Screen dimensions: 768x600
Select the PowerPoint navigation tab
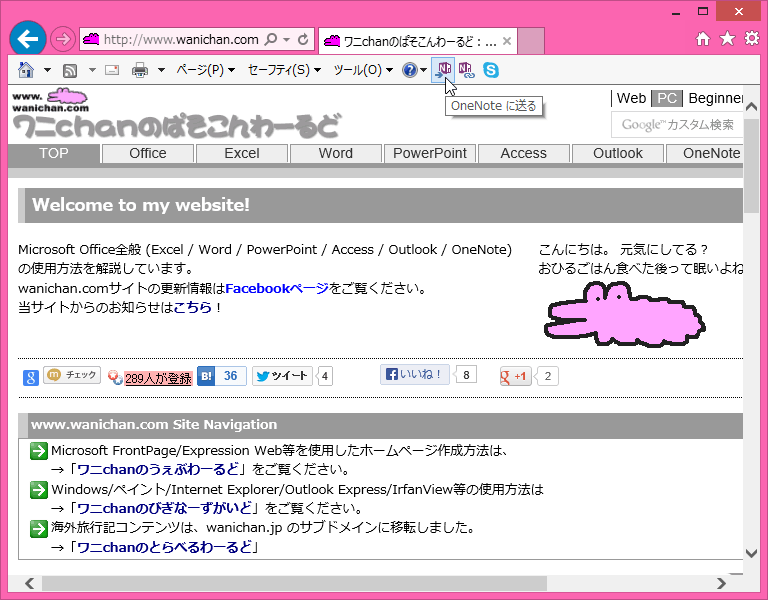430,154
